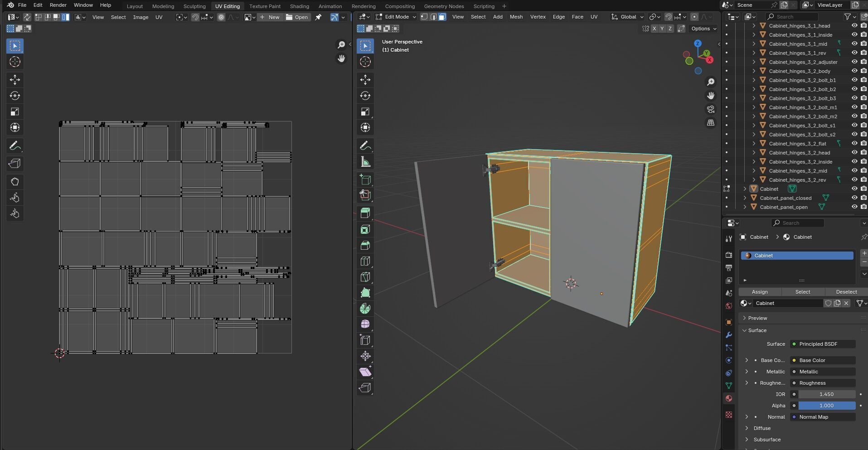Viewport: 868px width, 450px height.
Task: Select the Edge Slide tool
Action: (365, 340)
